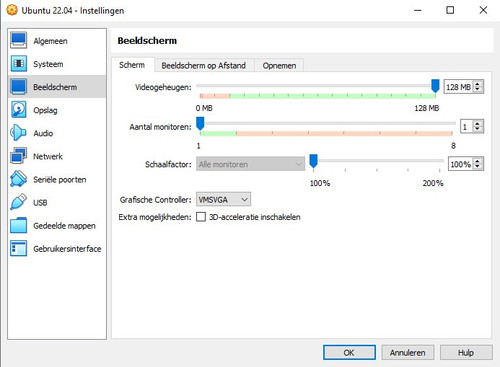The width and height of the screenshot is (500, 367).
Task: Select USB label in the sidebar
Action: 40,203
